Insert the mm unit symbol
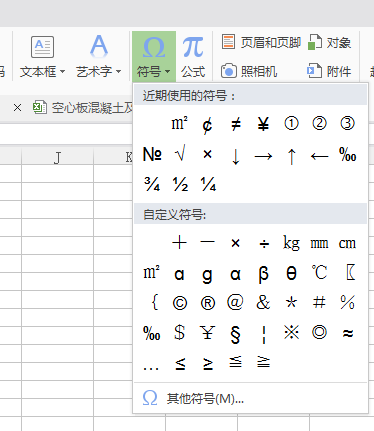The width and height of the screenshot is (374, 431). (x=319, y=244)
